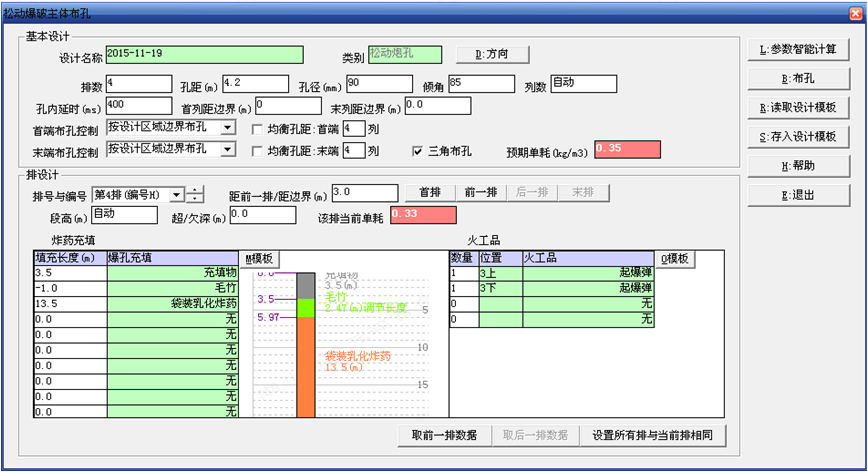868x472 pixels.
Task: Click S:存入设计模板 to save template
Action: [x=798, y=136]
